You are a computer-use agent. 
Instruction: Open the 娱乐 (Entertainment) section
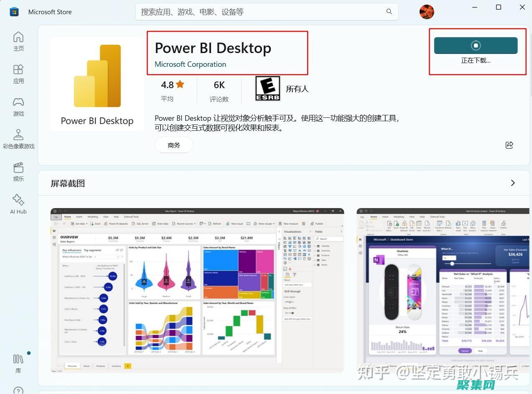pyautogui.click(x=18, y=171)
